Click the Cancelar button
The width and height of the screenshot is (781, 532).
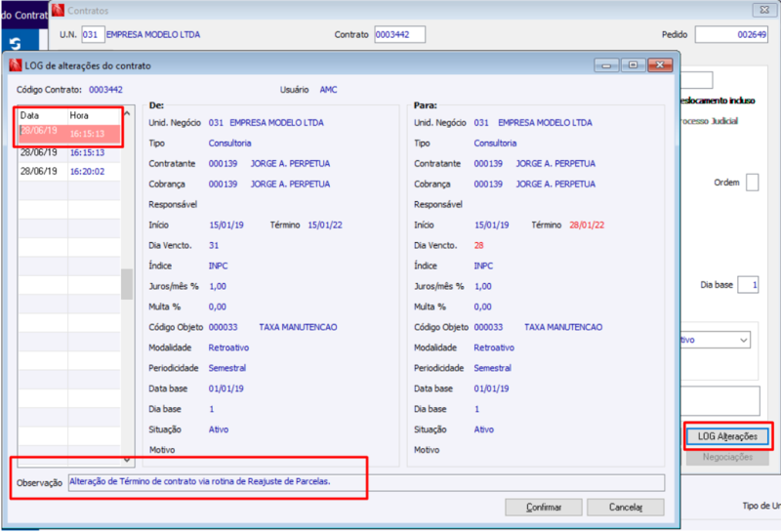click(x=626, y=507)
